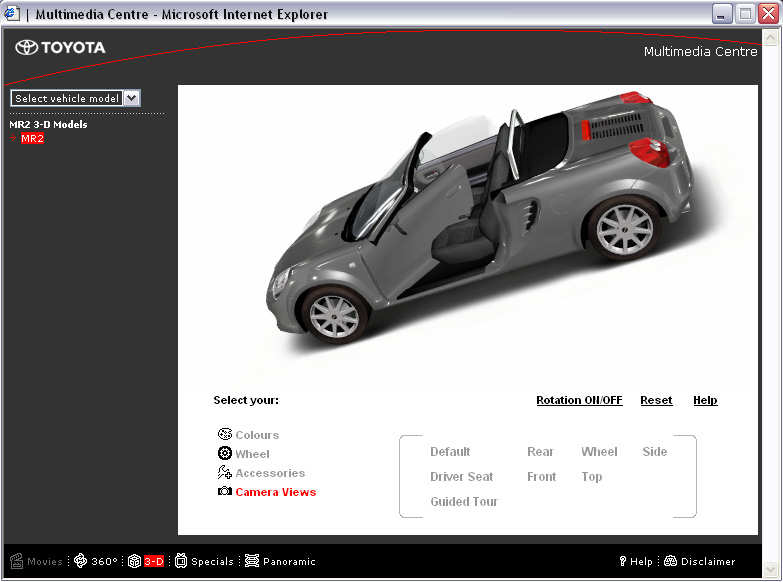Choose the Front camera view

(x=541, y=477)
